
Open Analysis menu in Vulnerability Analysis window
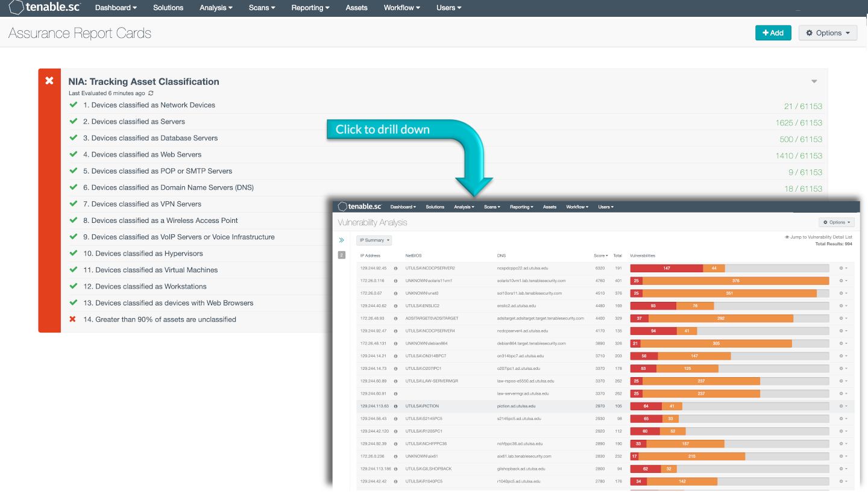point(464,207)
